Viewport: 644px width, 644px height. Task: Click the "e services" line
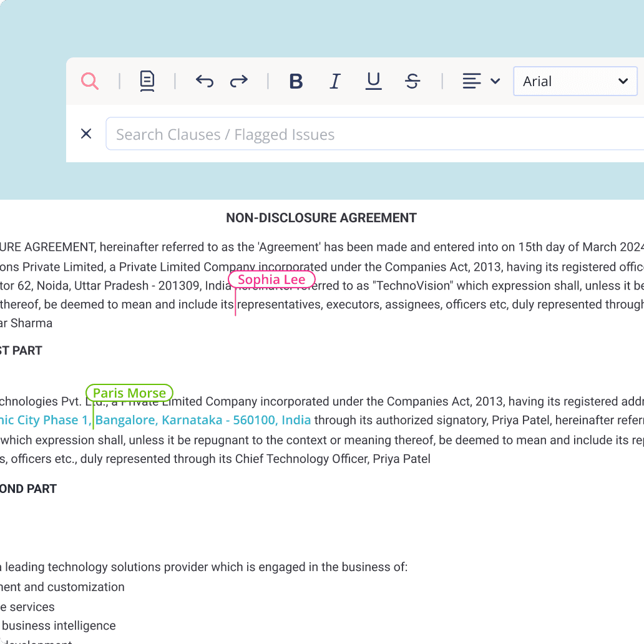pyautogui.click(x=27, y=607)
